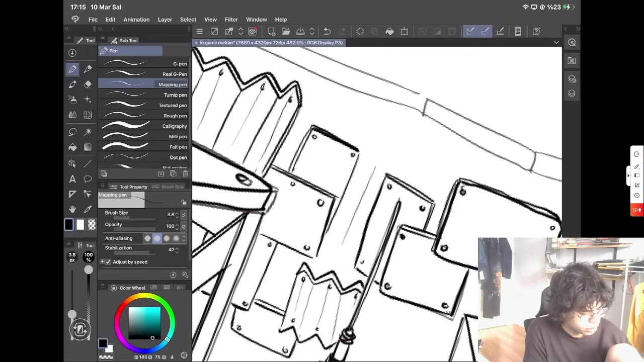Select the Eyedropper tool
The image size is (644, 362).
(x=88, y=209)
